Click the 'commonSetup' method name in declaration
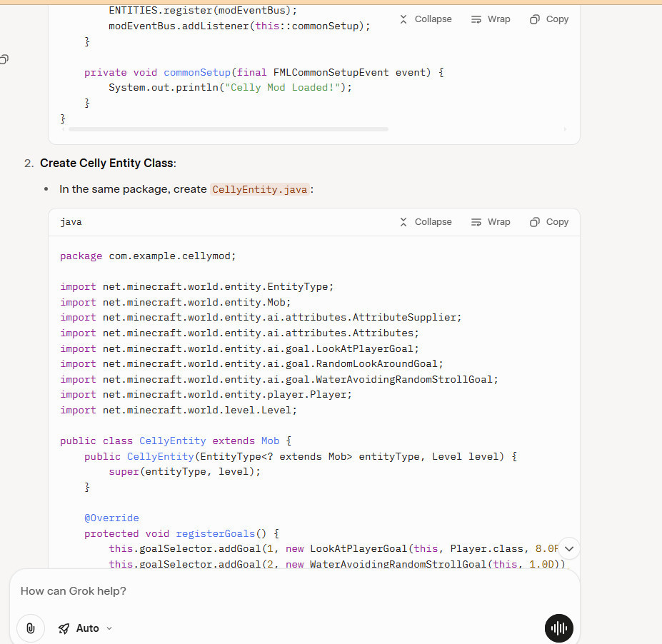Viewport: 662px width, 644px height. [x=196, y=72]
